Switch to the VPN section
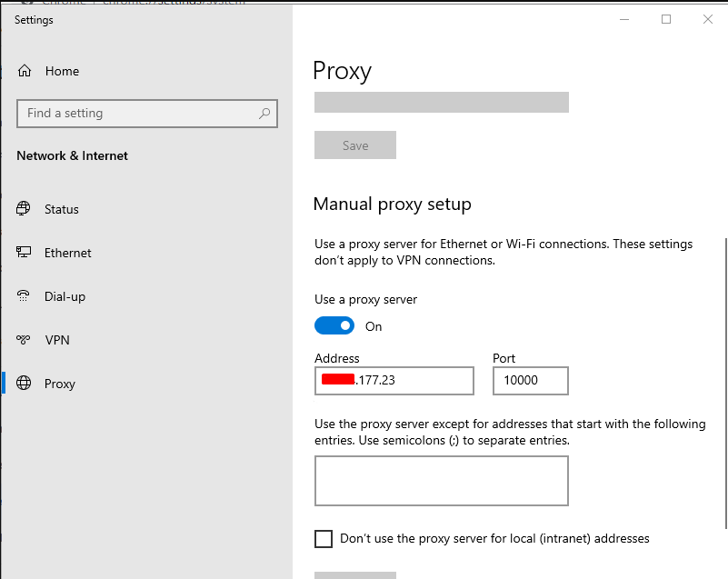 click(57, 340)
